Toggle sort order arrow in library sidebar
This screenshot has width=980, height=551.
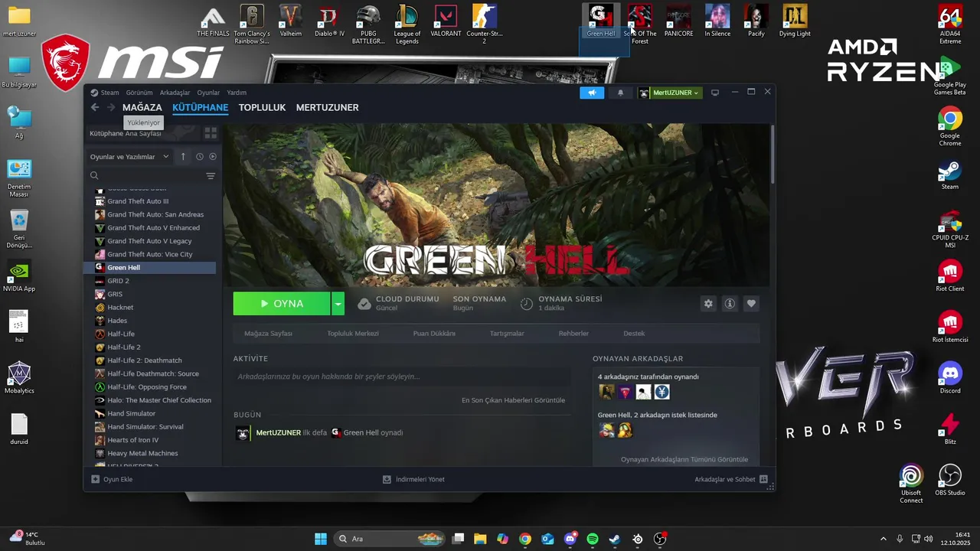[x=183, y=157]
